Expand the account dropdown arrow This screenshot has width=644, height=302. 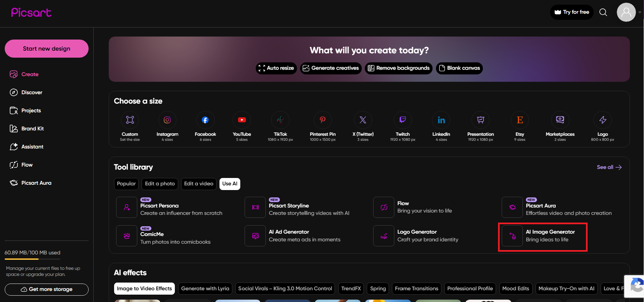(x=640, y=12)
